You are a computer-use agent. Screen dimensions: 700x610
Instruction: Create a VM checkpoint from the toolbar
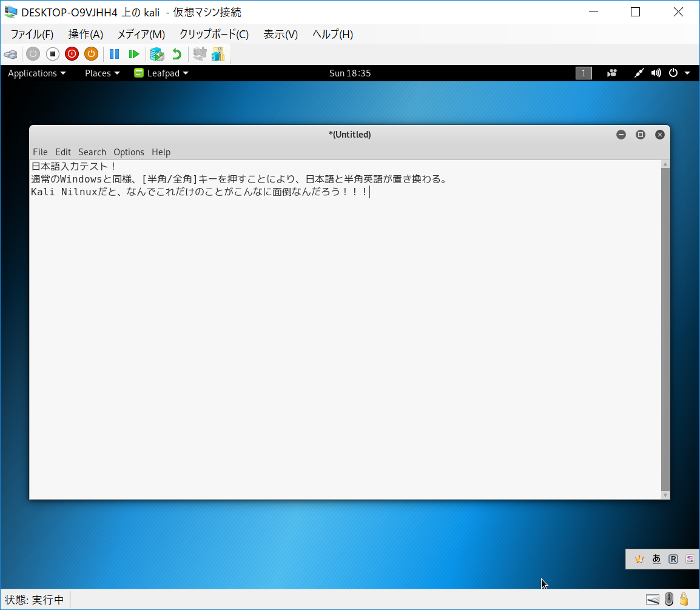pos(157,54)
